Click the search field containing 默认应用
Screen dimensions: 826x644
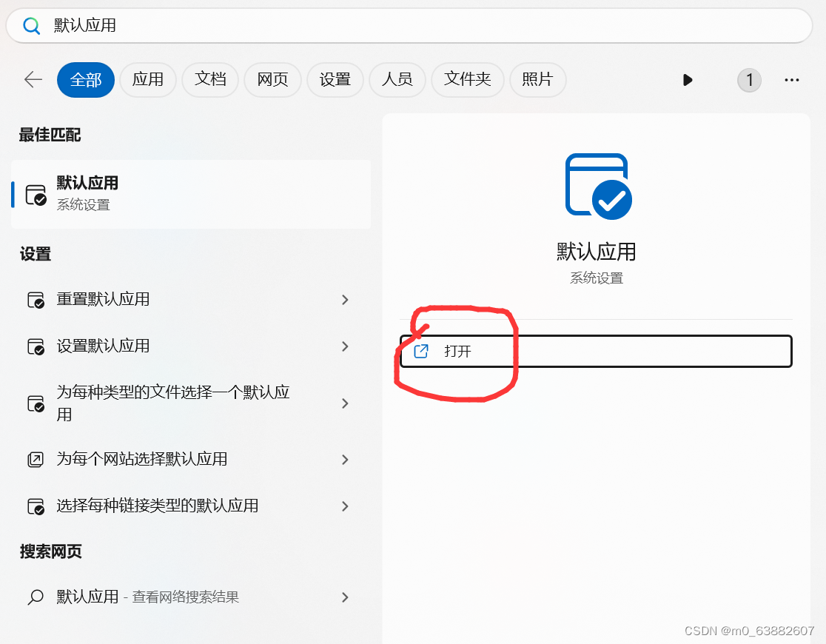point(409,25)
